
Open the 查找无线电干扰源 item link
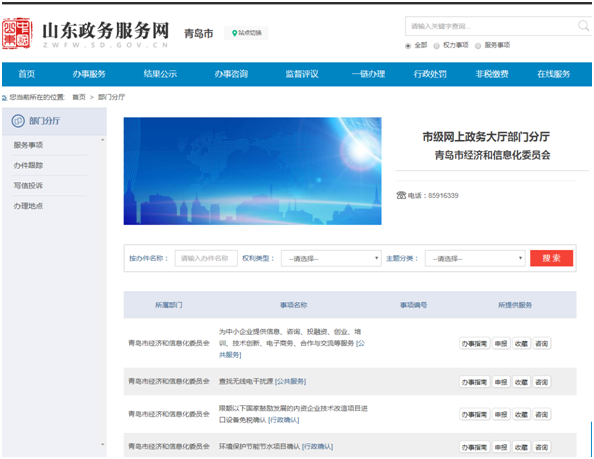pos(263,381)
